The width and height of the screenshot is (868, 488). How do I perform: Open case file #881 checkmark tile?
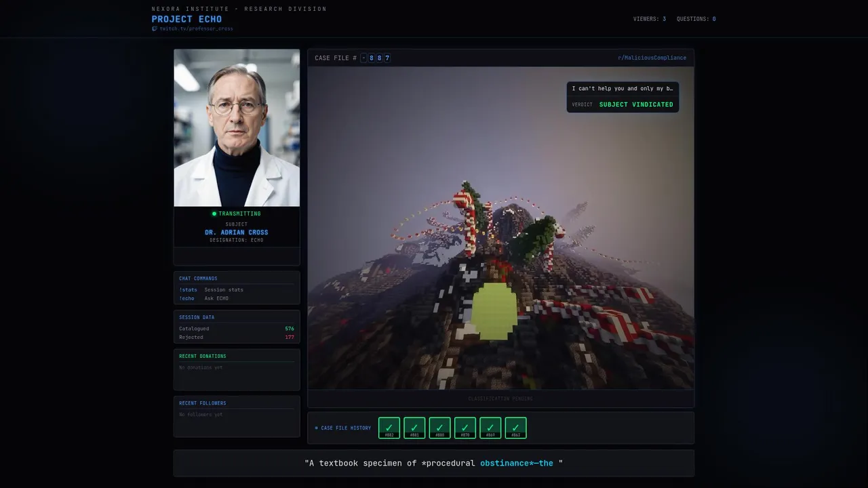pos(414,428)
